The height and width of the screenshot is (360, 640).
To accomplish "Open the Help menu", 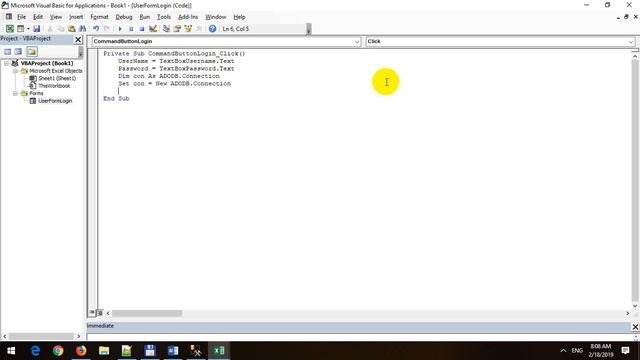I will [239, 17].
